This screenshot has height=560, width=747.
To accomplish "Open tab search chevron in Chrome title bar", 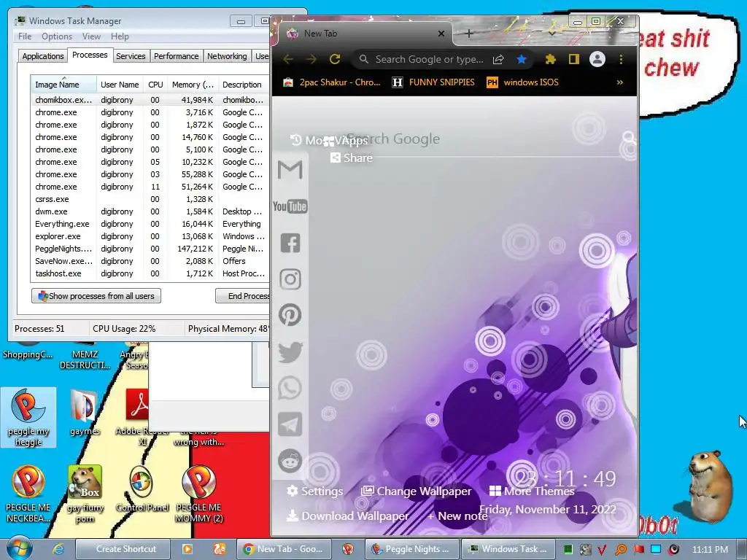I will coord(551,34).
